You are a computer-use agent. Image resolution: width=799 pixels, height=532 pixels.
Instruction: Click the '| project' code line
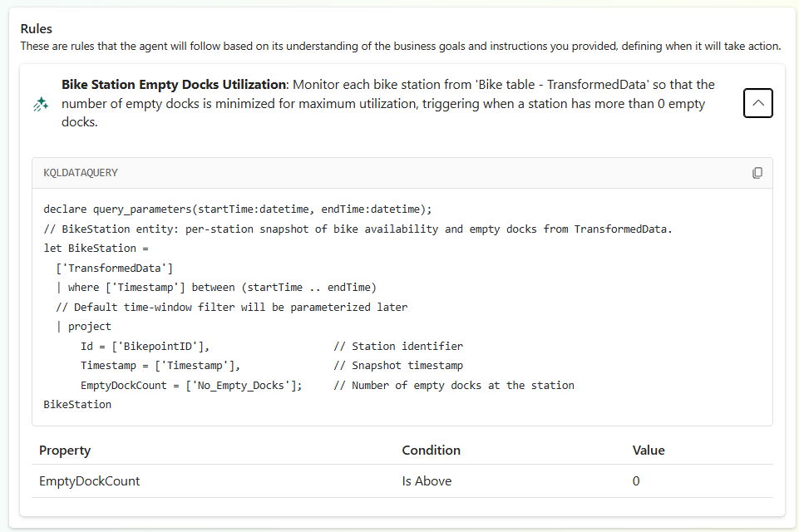pyautogui.click(x=84, y=327)
